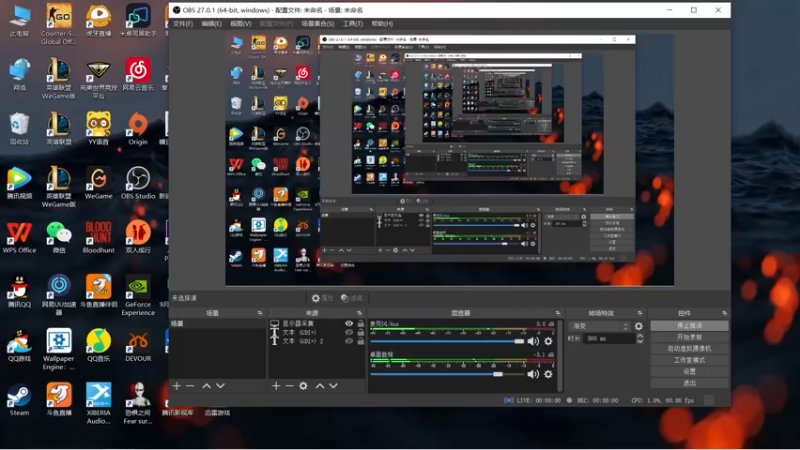
Task: Open the 渐变 transition dropdown
Action: click(600, 326)
